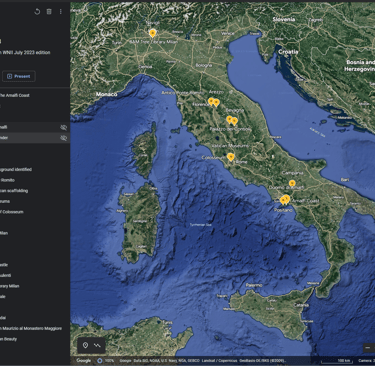The width and height of the screenshot is (375, 366).
Task: Click the zoom out minus button
Action: coord(368,348)
